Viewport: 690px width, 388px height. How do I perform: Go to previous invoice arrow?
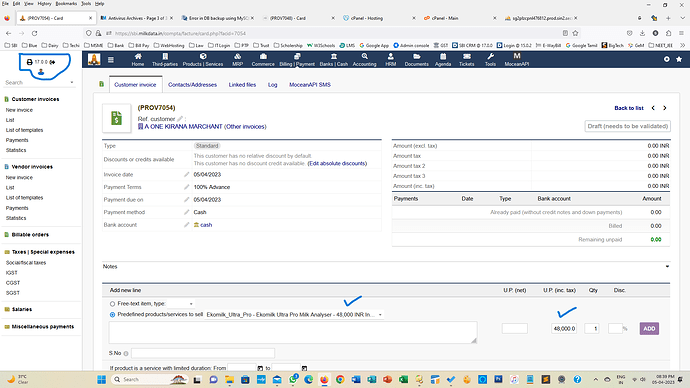653,108
